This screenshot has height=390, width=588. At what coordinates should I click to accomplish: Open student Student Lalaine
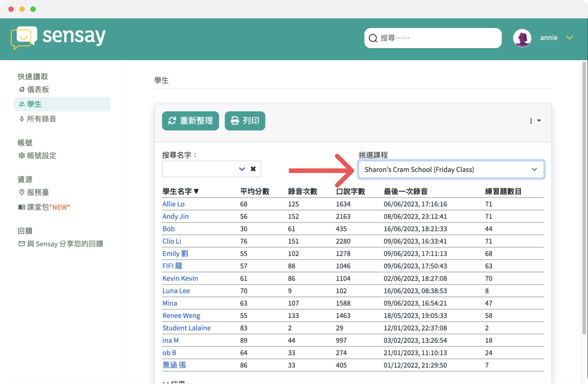point(187,328)
